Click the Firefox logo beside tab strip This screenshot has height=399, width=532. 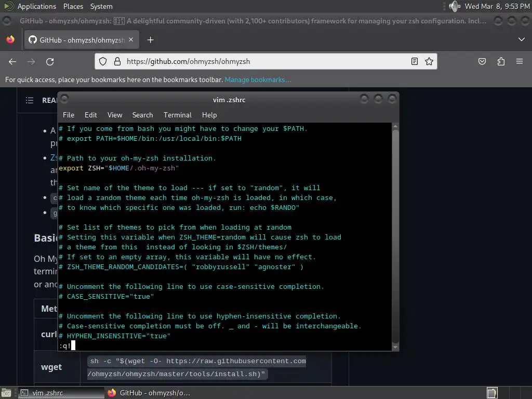coord(10,39)
